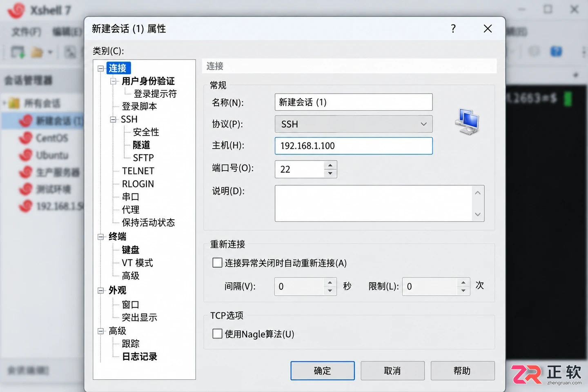Decrease the 间隔 seconds value
This screenshot has width=588, height=392.
click(330, 291)
